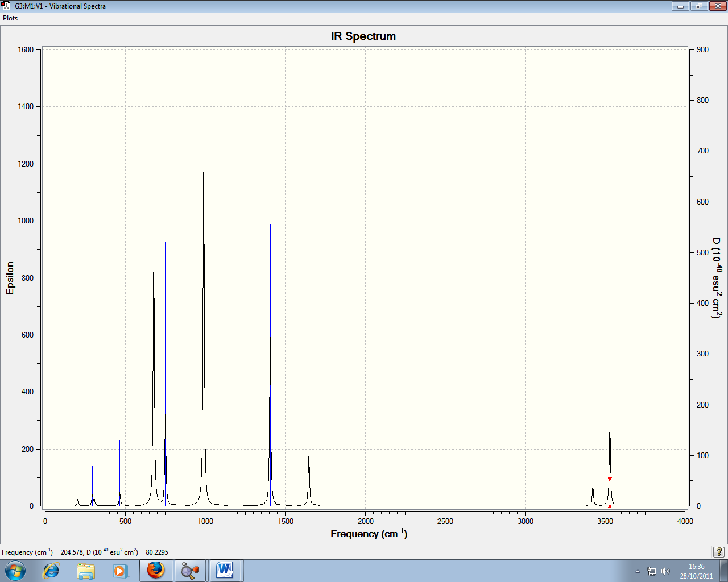The width and height of the screenshot is (728, 582).
Task: Restore down the Vibrational Spectra window
Action: point(698,6)
